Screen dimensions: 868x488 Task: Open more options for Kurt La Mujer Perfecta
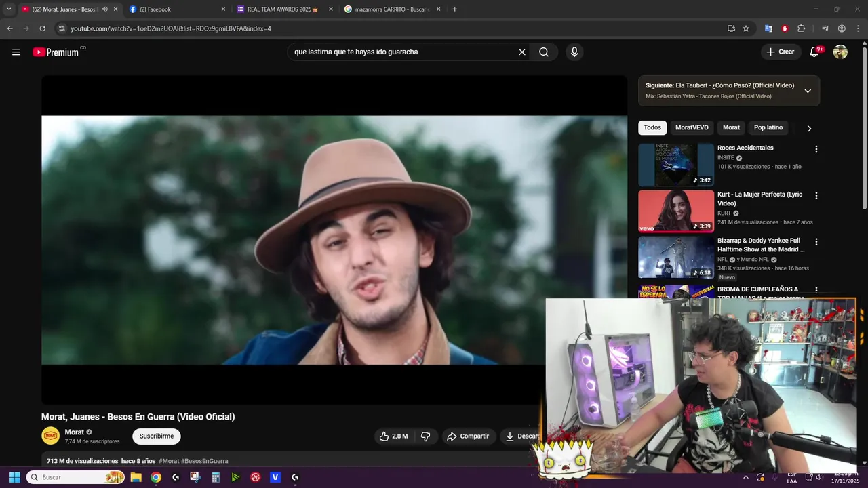click(x=816, y=196)
